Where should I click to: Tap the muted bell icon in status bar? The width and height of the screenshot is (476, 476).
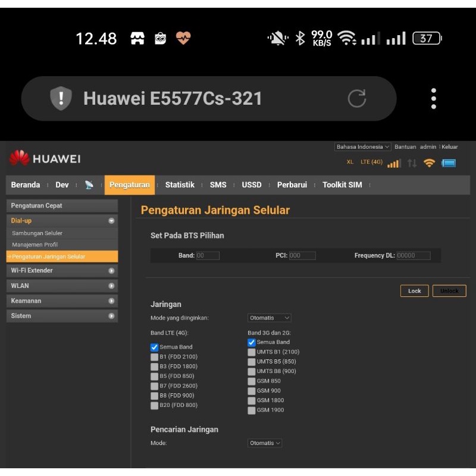(277, 39)
